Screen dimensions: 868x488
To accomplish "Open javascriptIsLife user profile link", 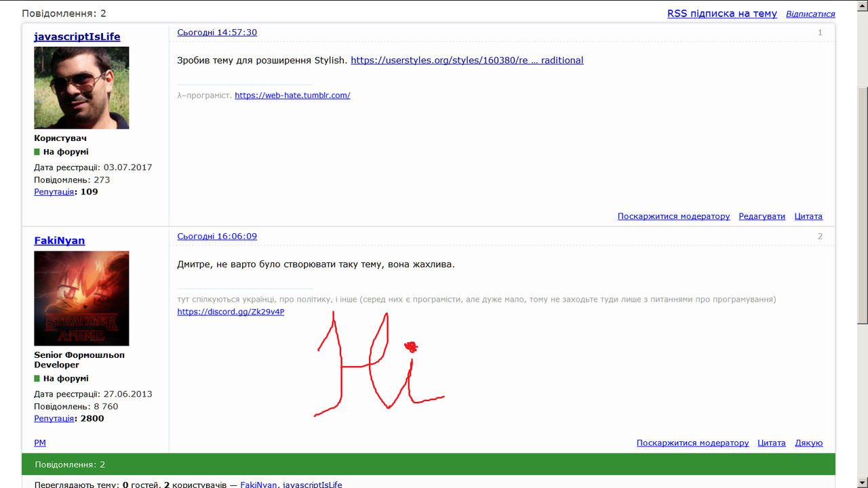I will (77, 37).
